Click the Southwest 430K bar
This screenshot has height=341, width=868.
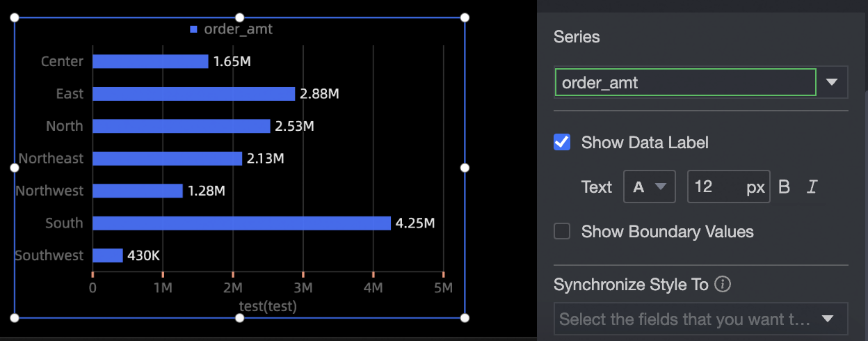click(x=108, y=255)
